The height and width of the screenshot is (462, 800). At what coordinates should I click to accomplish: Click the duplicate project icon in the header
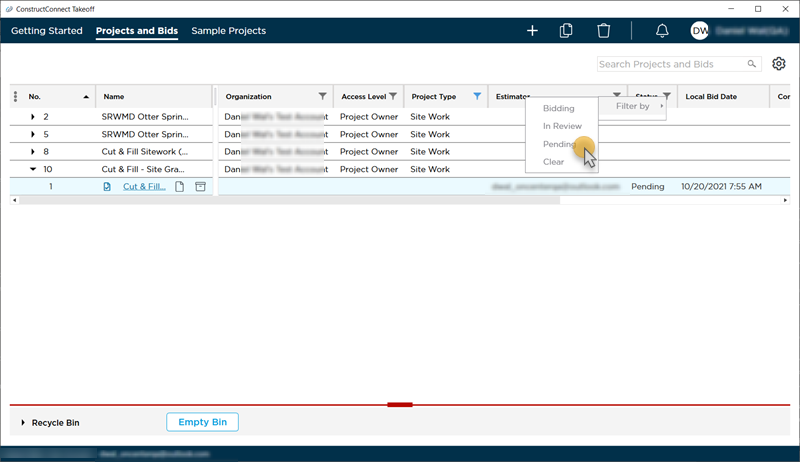pyautogui.click(x=566, y=31)
